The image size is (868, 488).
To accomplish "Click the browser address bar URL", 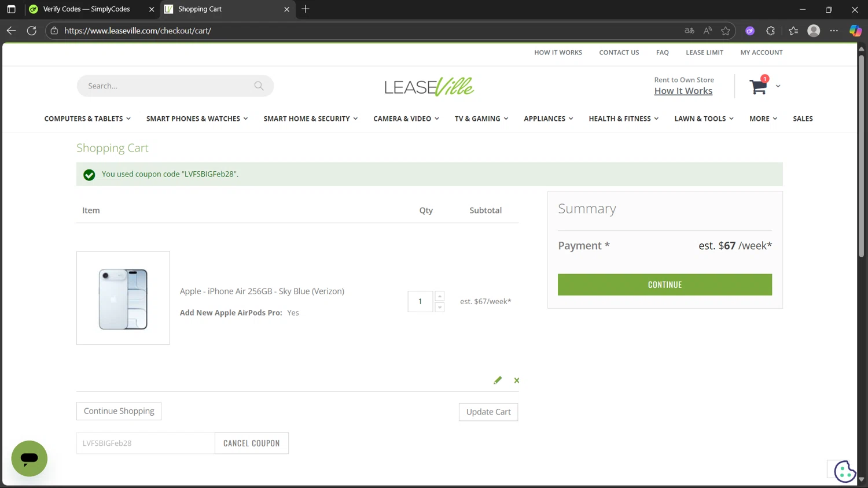I will tap(138, 31).
